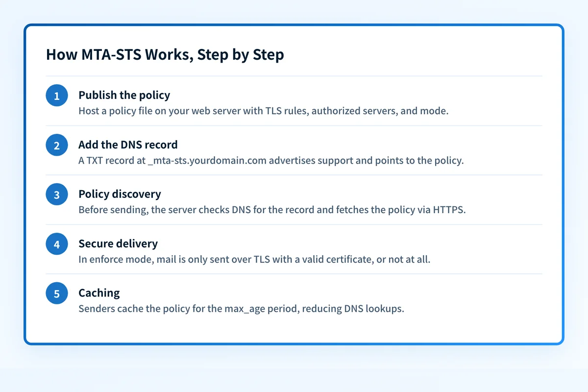Select the "Caching" heading

[99, 293]
